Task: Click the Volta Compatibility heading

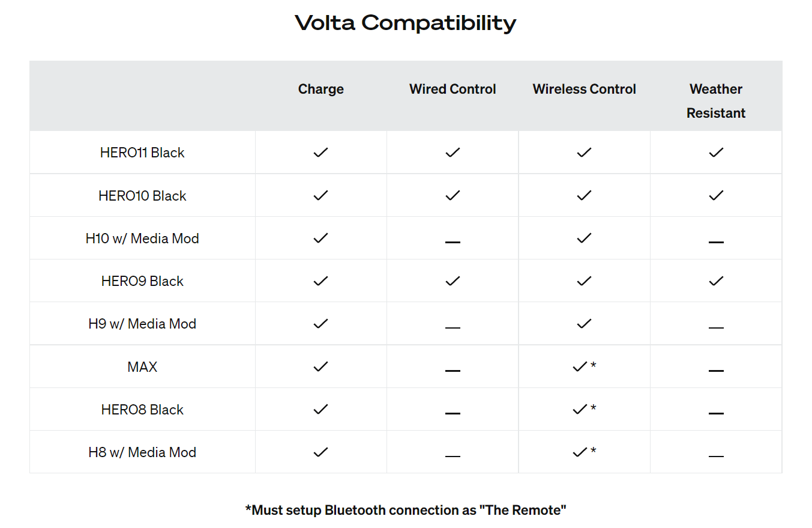Action: coord(406,23)
